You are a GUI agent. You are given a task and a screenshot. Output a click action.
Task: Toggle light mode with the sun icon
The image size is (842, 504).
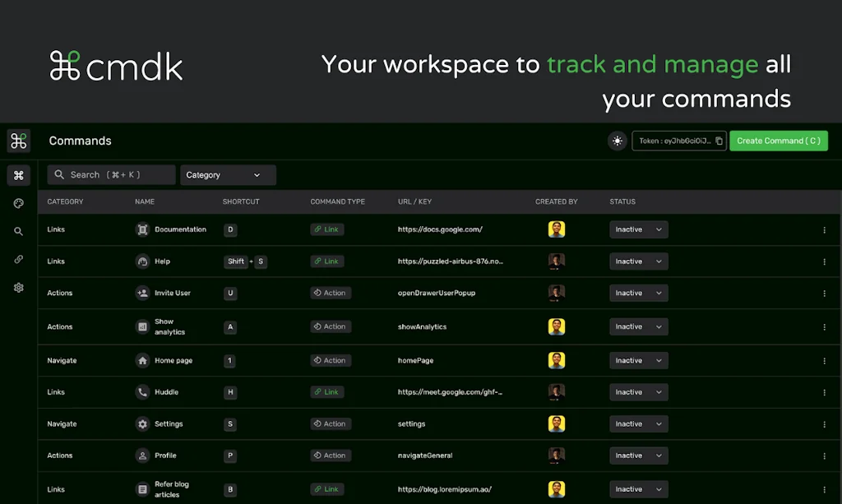(x=617, y=141)
